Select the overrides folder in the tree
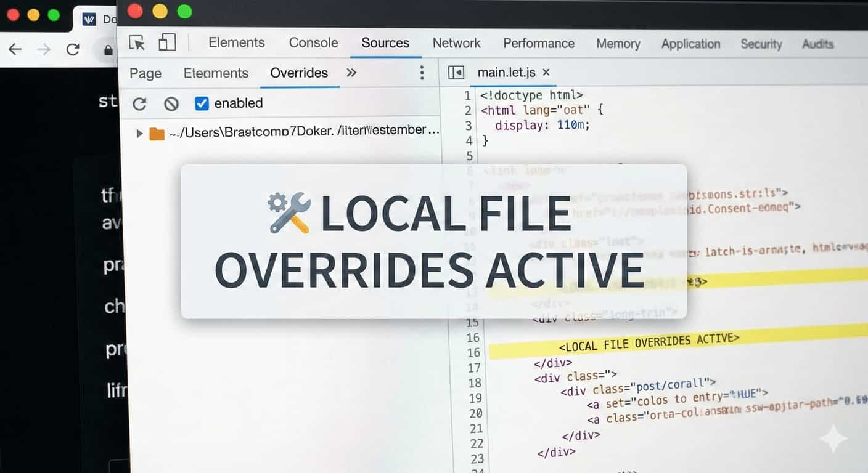 point(296,131)
